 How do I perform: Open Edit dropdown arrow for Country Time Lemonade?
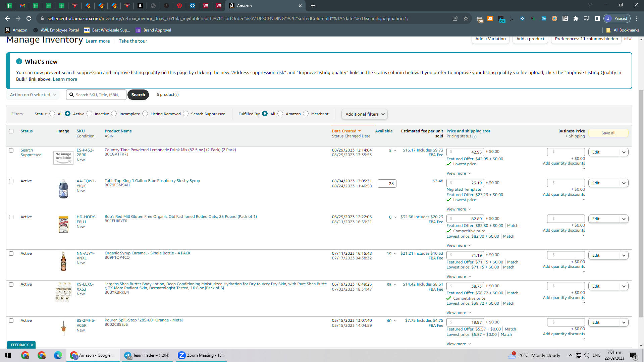click(624, 152)
